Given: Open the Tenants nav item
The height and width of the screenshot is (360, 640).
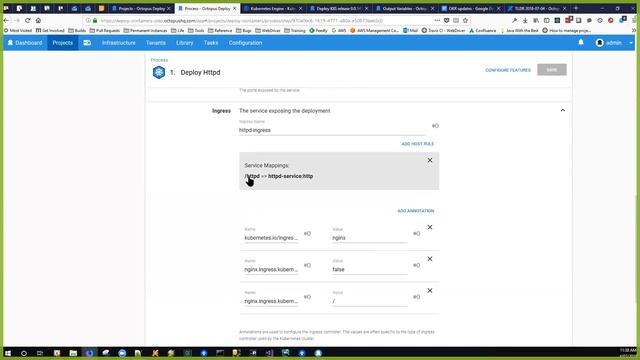Looking at the screenshot, I should pos(156,43).
